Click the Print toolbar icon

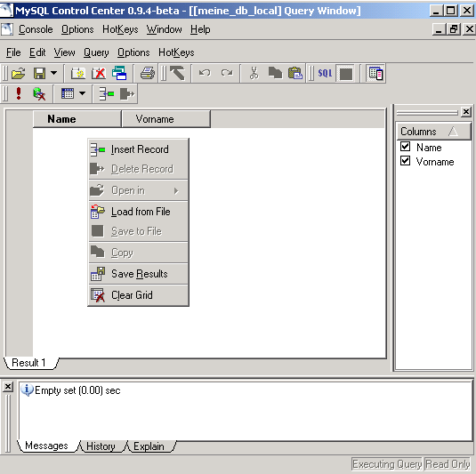coord(148,74)
